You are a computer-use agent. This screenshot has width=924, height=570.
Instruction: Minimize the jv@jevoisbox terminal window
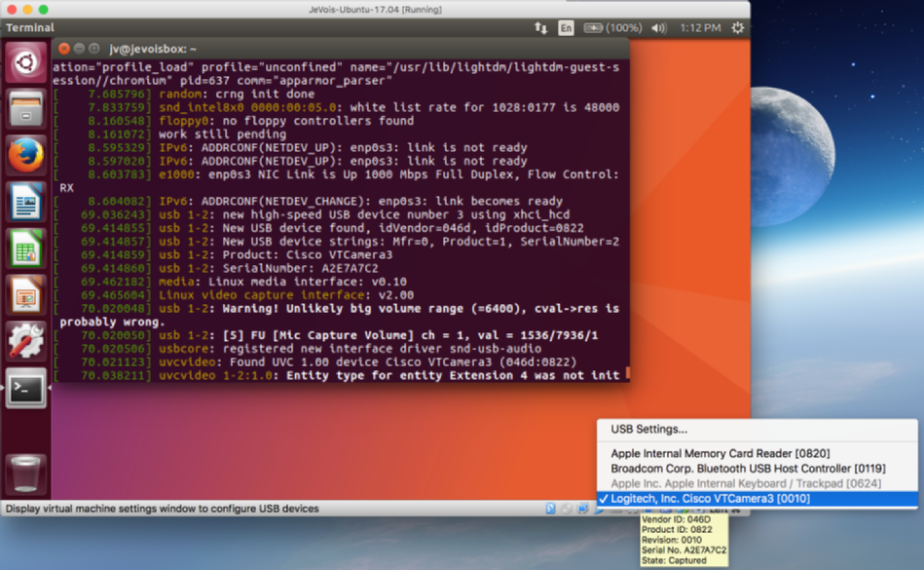click(79, 49)
